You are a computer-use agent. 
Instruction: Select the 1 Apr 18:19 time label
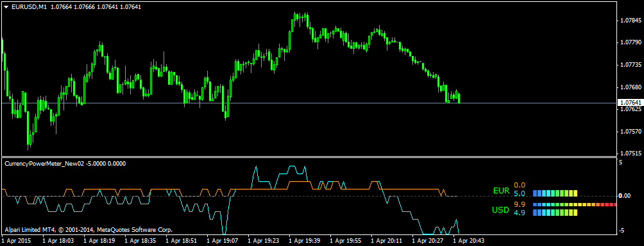pyautogui.click(x=99, y=240)
